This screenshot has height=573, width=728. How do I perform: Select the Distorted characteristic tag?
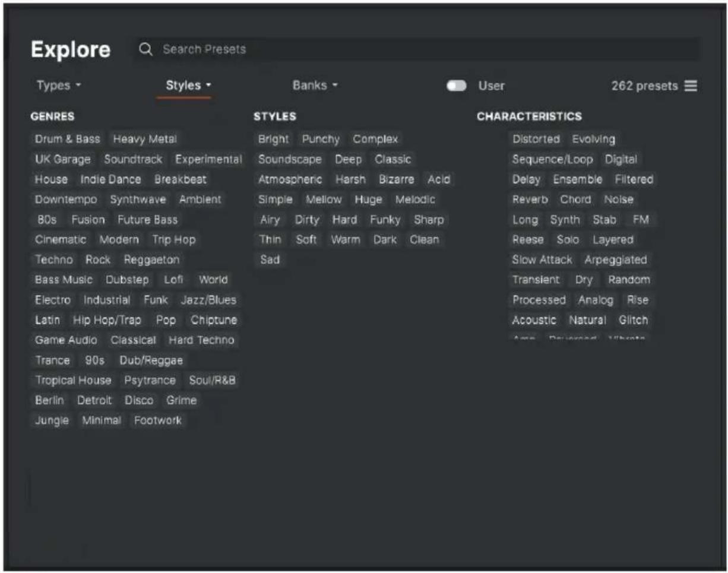(536, 140)
